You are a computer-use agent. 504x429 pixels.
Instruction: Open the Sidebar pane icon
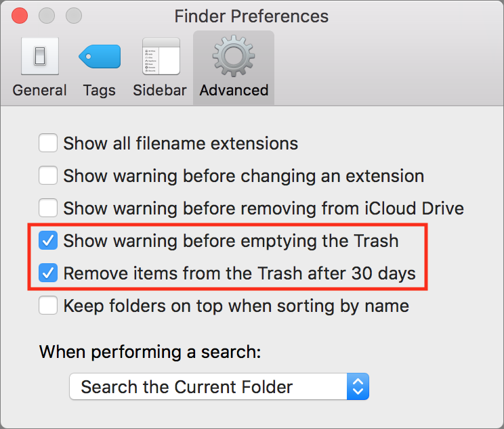161,56
